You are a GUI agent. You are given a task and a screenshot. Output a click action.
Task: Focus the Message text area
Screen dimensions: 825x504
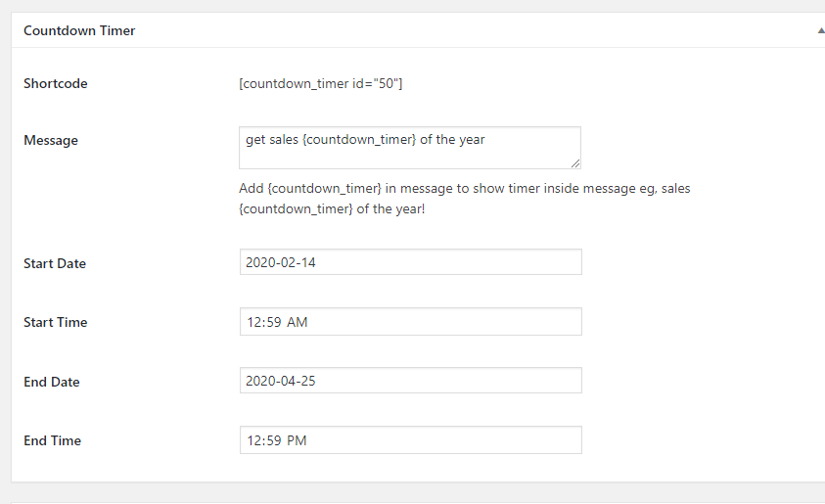[409, 147]
